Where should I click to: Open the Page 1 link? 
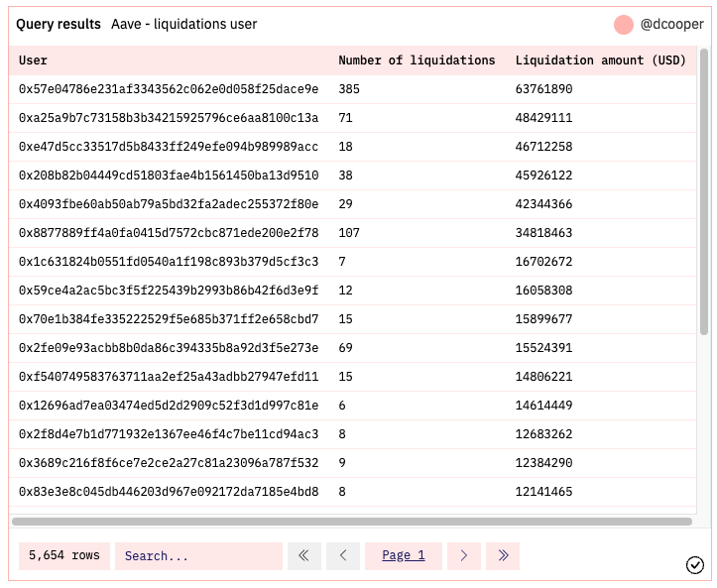(404, 556)
